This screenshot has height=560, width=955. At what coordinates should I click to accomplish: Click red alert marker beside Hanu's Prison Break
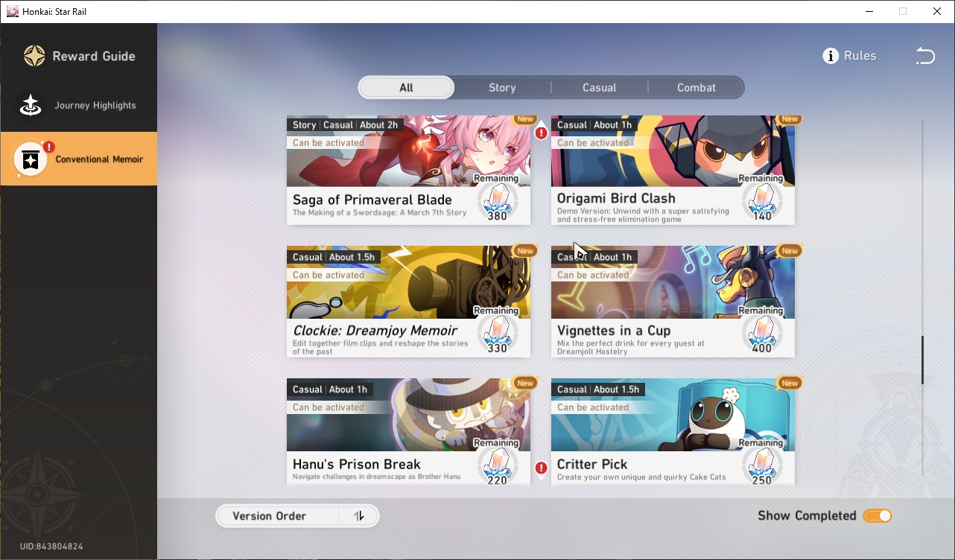[542, 468]
